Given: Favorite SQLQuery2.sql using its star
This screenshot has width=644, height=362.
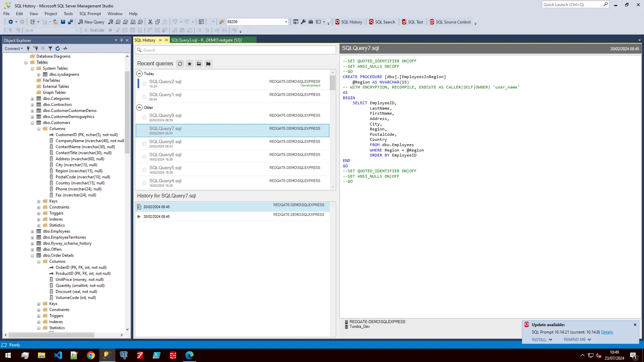Looking at the screenshot, I should coord(144,84).
